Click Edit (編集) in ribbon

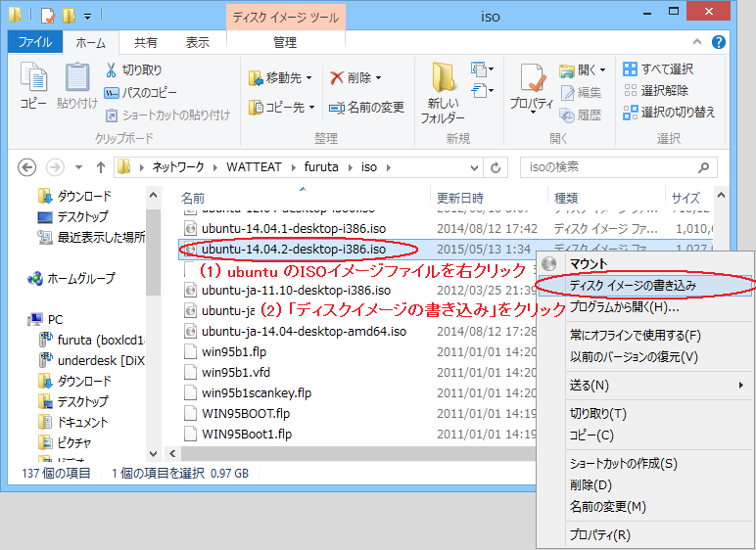(581, 93)
